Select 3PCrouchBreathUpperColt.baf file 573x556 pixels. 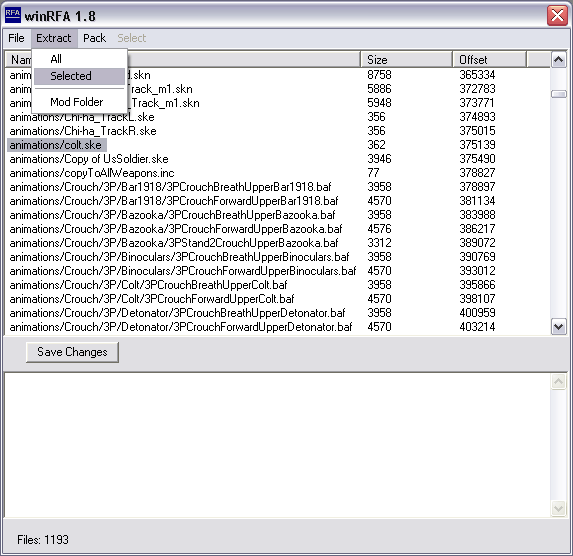(x=148, y=285)
